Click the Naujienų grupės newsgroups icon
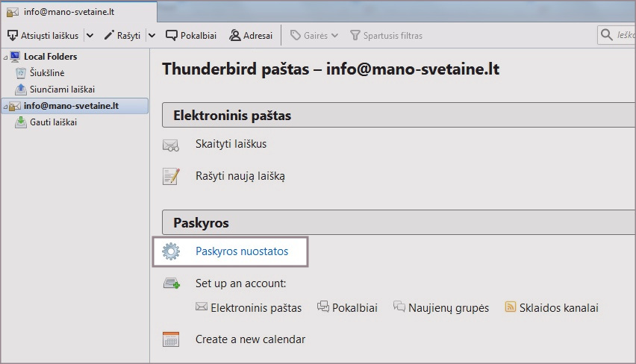The image size is (636, 364). (x=399, y=307)
